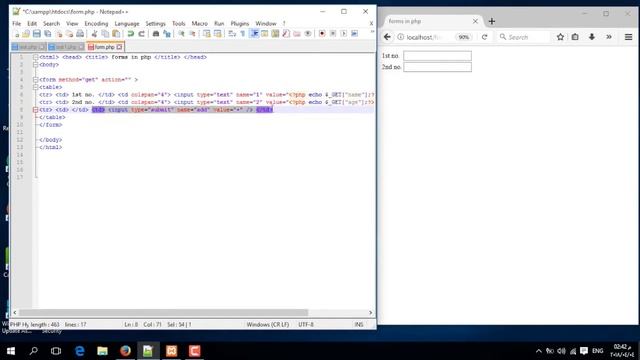Click the Save Recorded Macro icon

(x=354, y=34)
